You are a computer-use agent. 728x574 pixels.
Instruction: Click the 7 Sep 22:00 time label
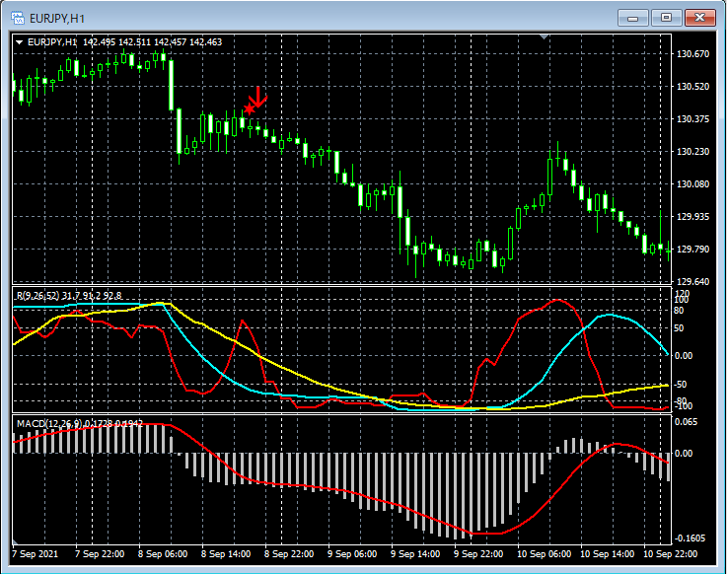[100, 554]
